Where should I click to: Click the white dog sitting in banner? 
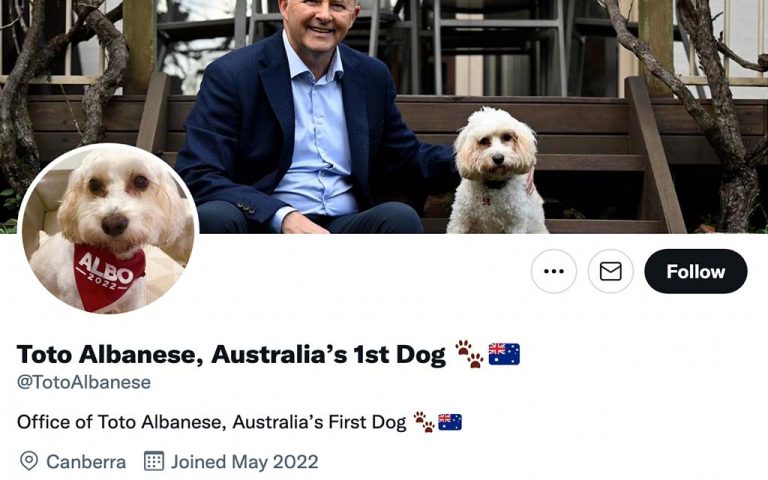pyautogui.click(x=496, y=171)
